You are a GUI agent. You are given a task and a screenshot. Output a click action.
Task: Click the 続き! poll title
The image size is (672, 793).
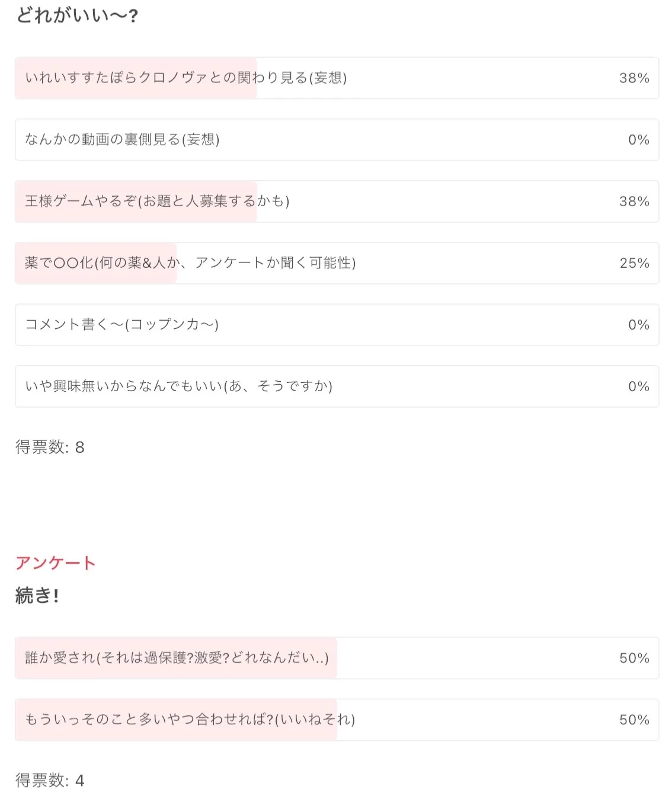pos(37,595)
